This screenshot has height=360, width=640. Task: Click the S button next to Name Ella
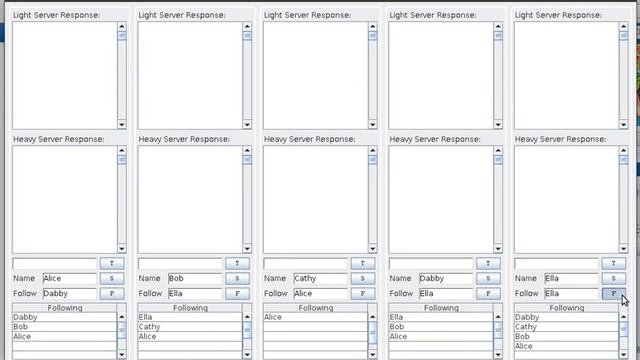[x=613, y=278]
